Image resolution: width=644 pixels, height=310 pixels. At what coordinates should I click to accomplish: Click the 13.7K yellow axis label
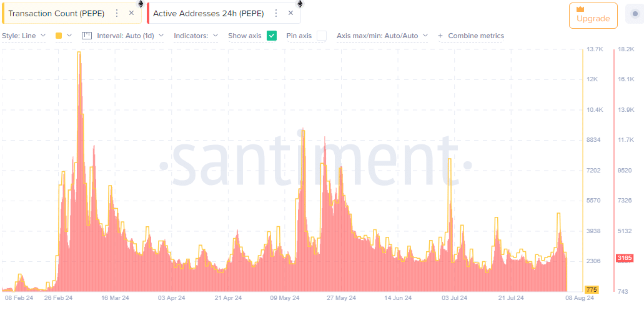pyautogui.click(x=595, y=49)
